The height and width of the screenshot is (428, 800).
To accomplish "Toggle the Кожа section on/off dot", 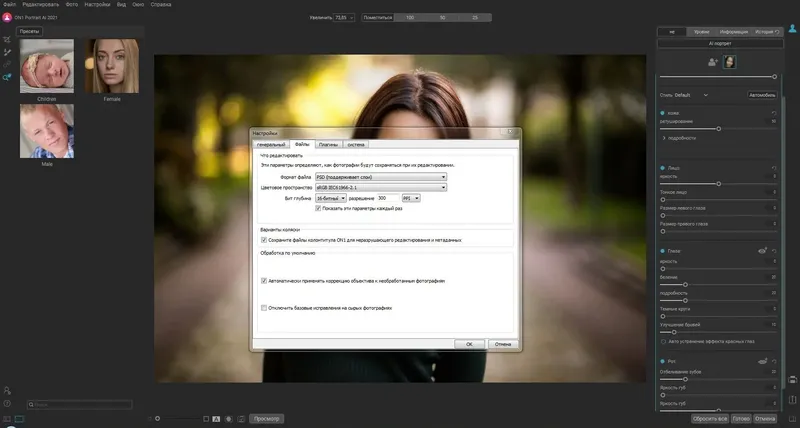I will (662, 113).
